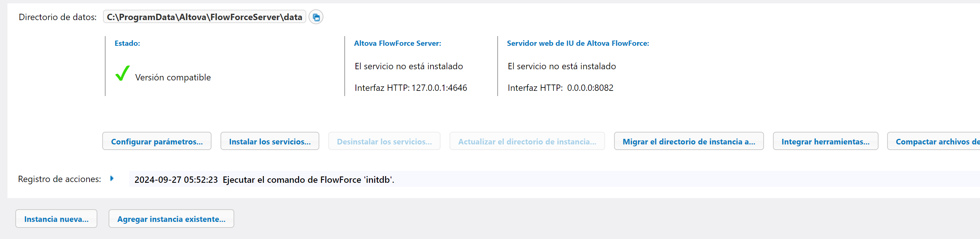Click service-not-installed text under Servidor web de IU
This screenshot has height=239, width=980.
click(x=562, y=66)
